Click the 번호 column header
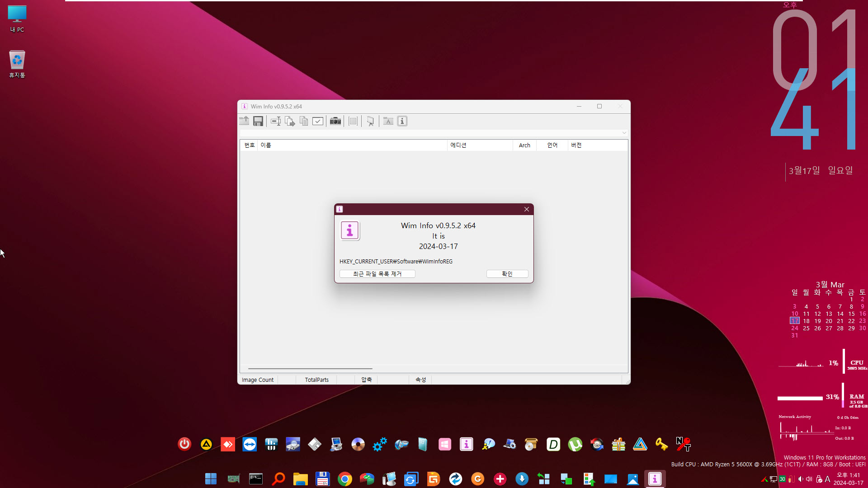This screenshot has width=868, height=488. tap(249, 145)
